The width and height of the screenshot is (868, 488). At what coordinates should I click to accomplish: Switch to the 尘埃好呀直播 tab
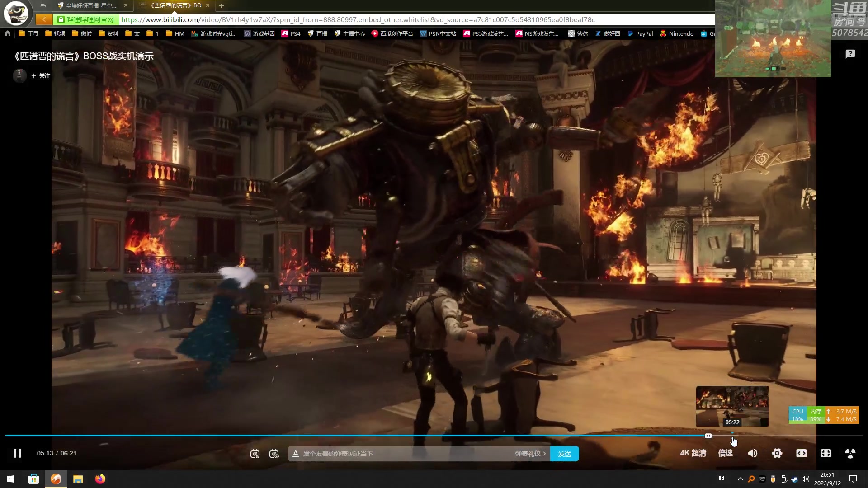[90, 5]
